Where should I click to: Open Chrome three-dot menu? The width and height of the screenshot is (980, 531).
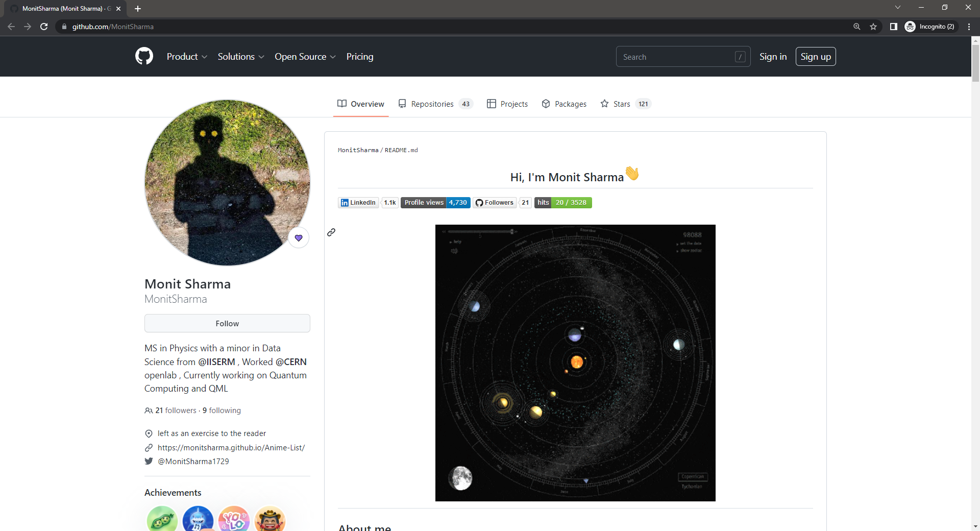point(969,27)
